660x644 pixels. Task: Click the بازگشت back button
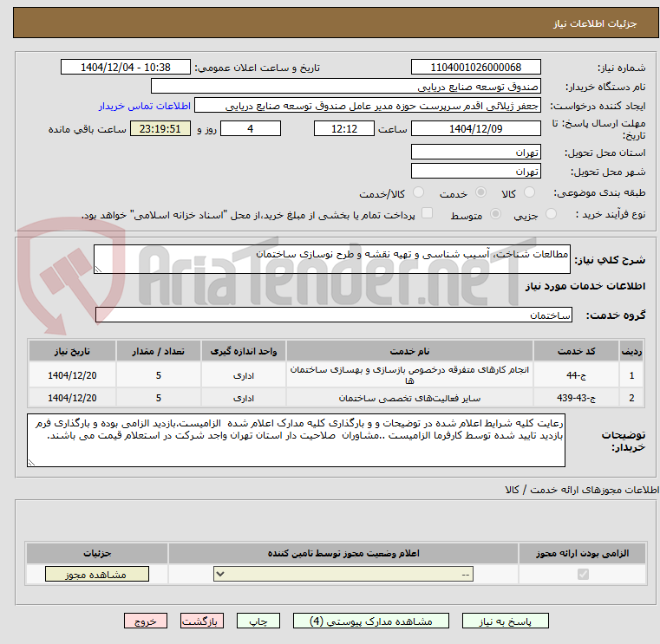point(202,621)
